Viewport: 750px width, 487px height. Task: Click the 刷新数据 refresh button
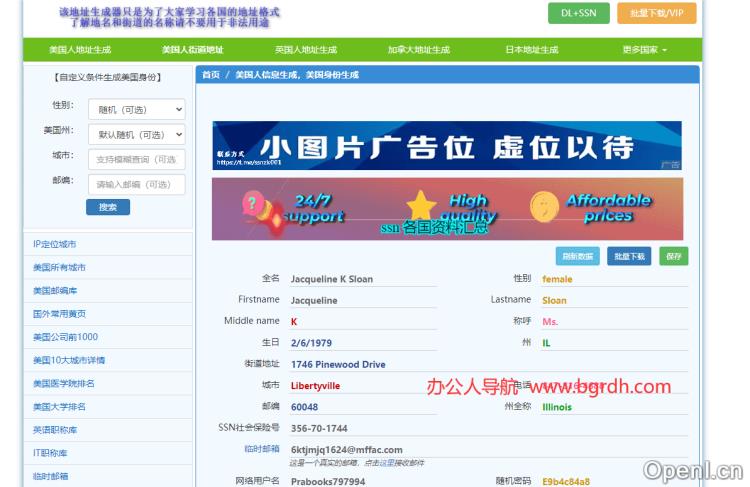coord(577,256)
